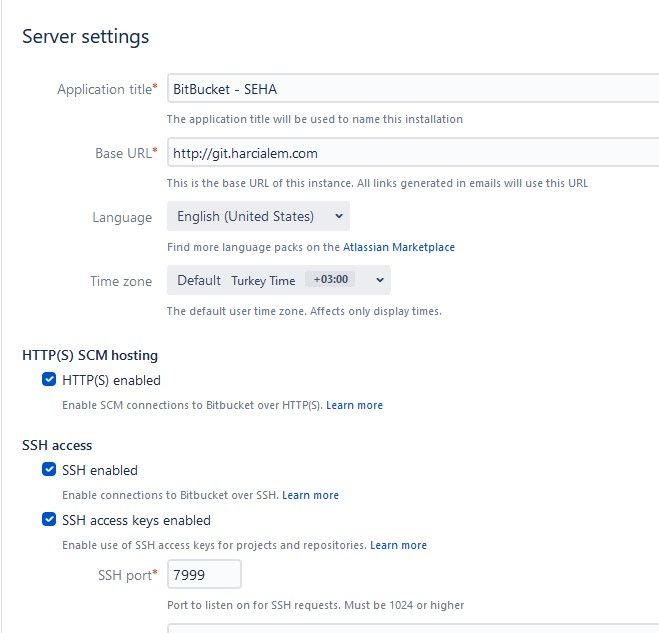The image size is (659, 633).
Task: Click the SSH port input field
Action: (x=204, y=574)
